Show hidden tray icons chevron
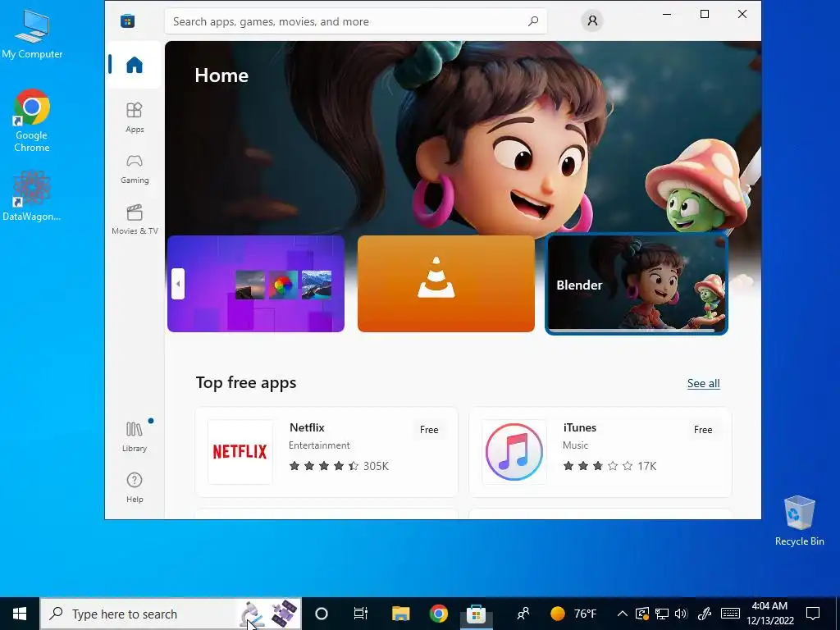Image resolution: width=840 pixels, height=630 pixels. tap(622, 614)
